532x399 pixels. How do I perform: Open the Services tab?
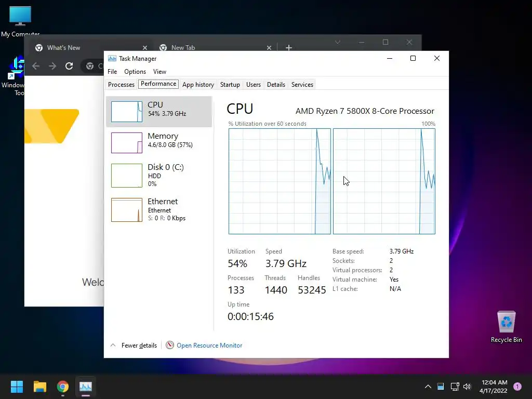[302, 85]
